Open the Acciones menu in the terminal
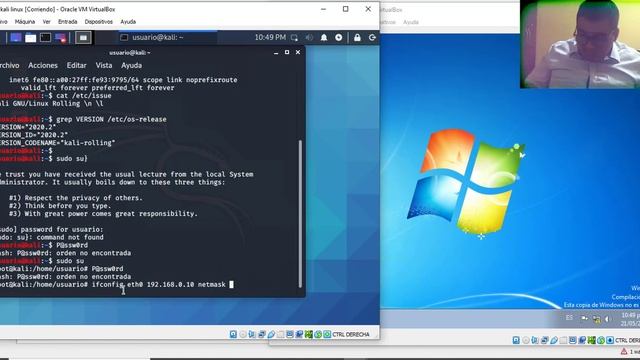Image resolution: width=640 pixels, height=360 pixels. point(43,65)
